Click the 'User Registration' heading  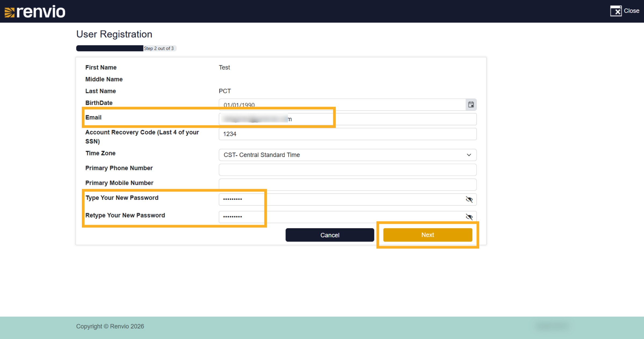coord(114,34)
